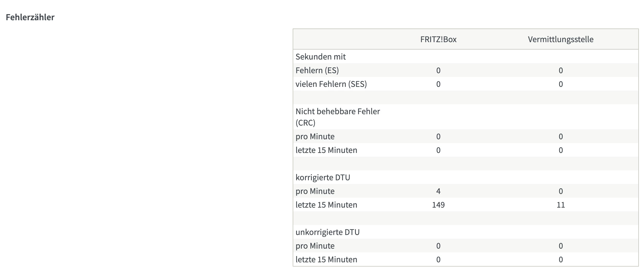Click the korrigierte DTU row label
This screenshot has width=644, height=270.
[x=323, y=177]
